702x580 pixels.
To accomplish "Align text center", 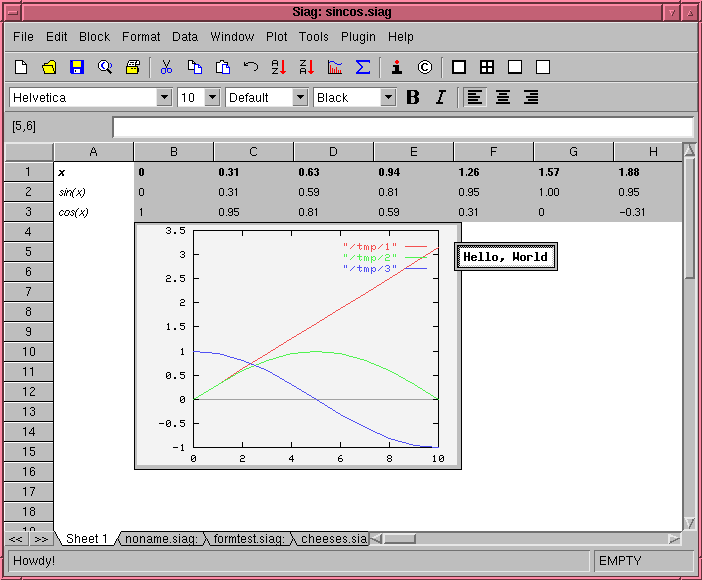I will [x=503, y=97].
